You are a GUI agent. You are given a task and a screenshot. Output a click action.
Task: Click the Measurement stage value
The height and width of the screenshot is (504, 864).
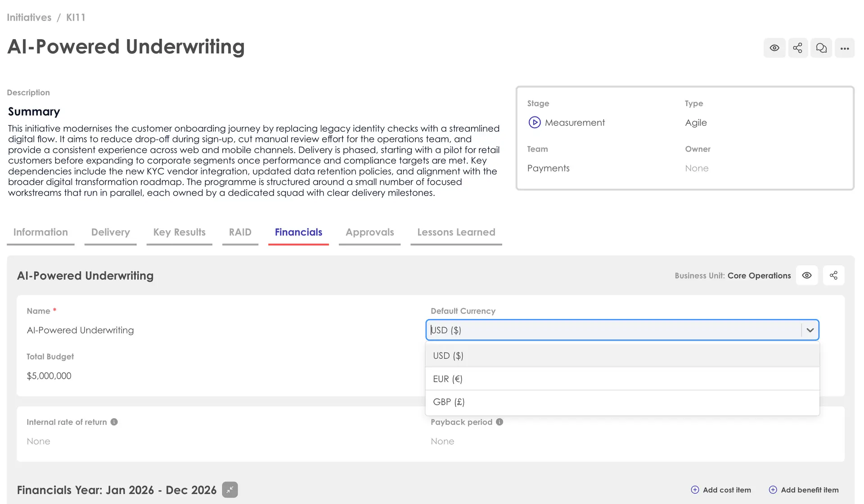[575, 122]
